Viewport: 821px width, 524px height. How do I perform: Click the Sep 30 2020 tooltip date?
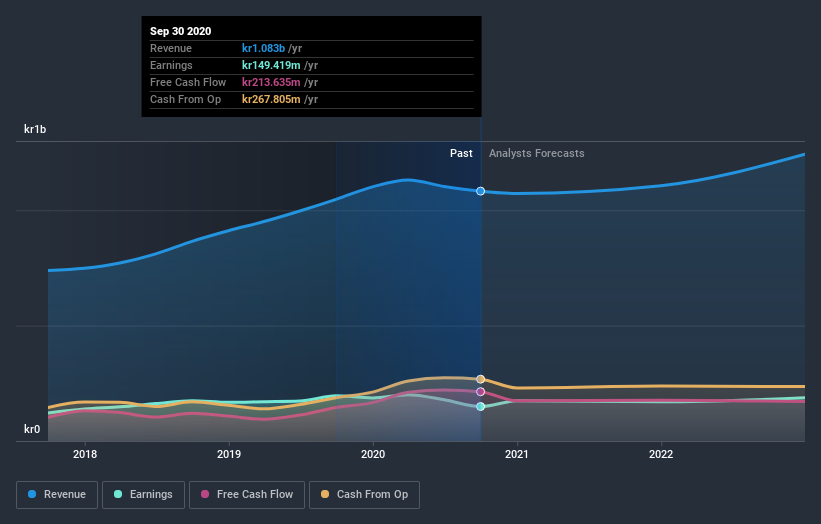point(181,31)
